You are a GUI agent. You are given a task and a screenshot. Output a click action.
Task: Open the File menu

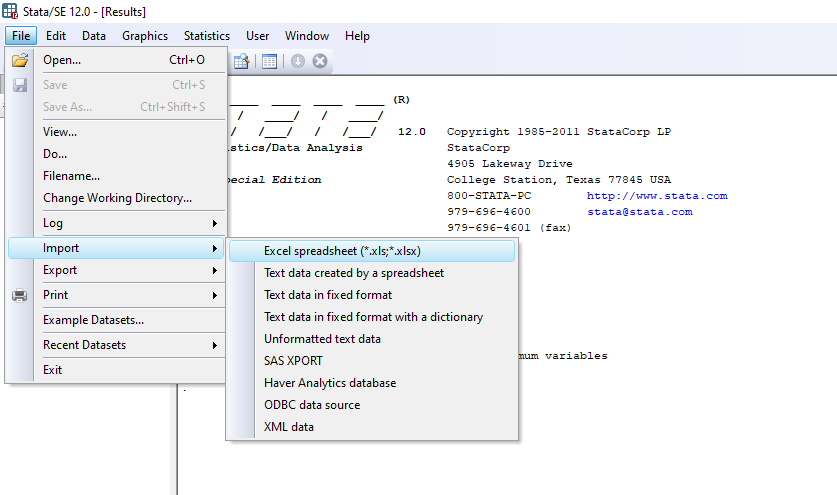tap(21, 36)
